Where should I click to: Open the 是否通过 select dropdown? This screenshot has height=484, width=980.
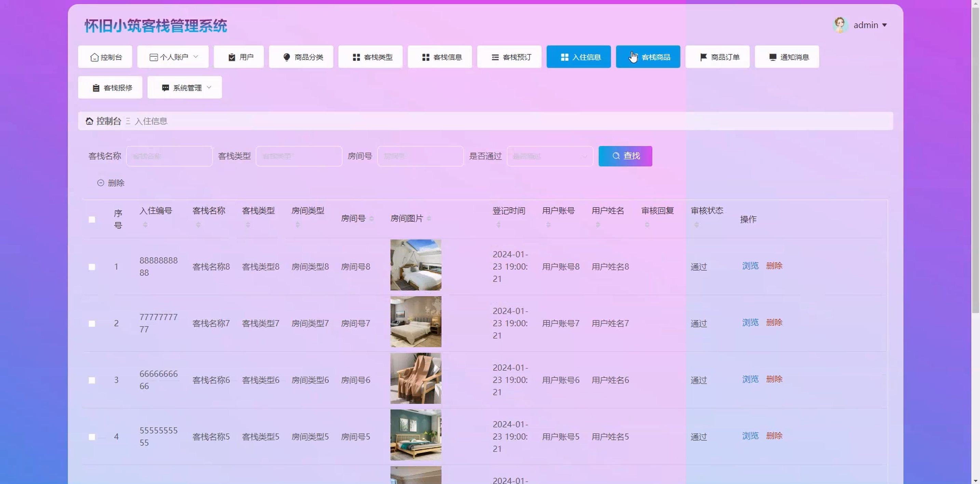pyautogui.click(x=549, y=157)
